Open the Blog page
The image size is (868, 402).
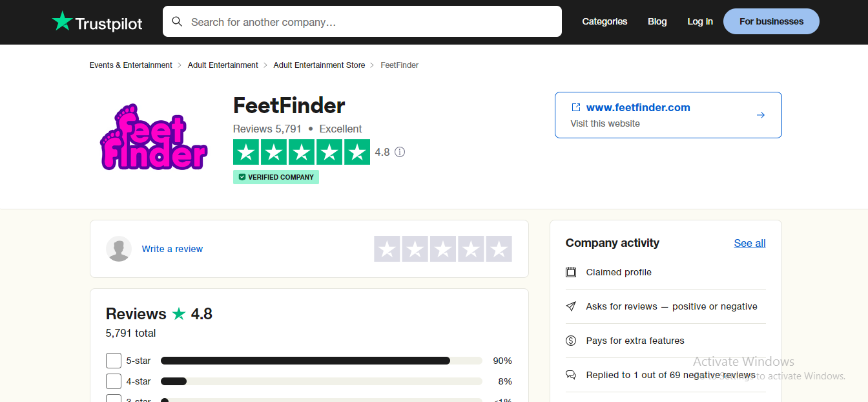tap(657, 21)
